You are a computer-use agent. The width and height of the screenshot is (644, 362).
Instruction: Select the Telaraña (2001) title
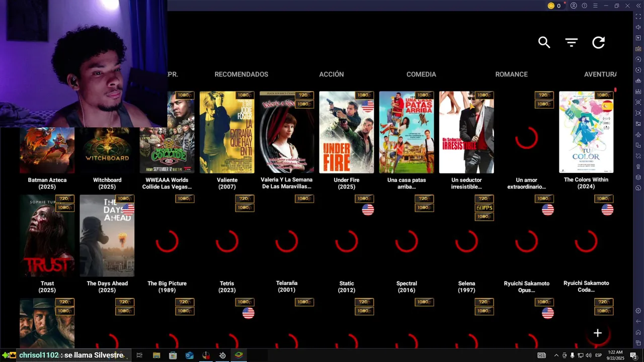click(x=287, y=287)
